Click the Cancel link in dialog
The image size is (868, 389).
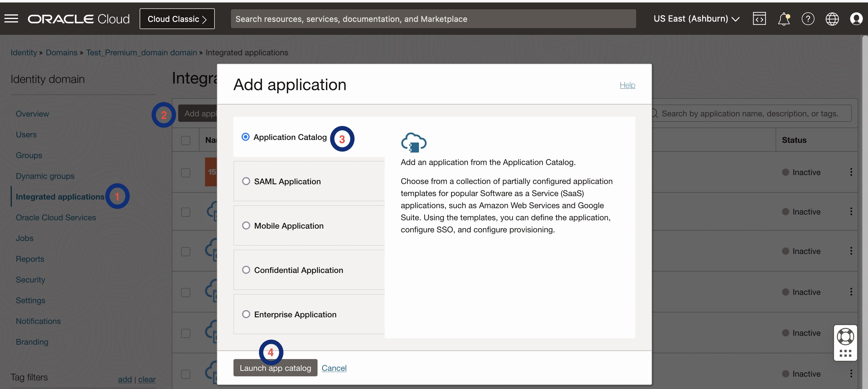click(334, 368)
